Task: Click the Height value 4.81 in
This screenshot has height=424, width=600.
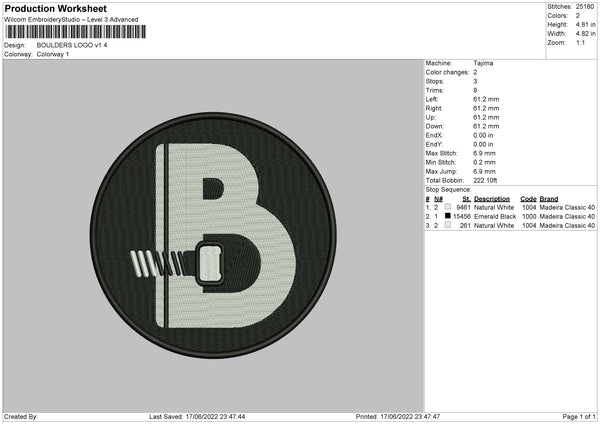Action: pyautogui.click(x=585, y=24)
